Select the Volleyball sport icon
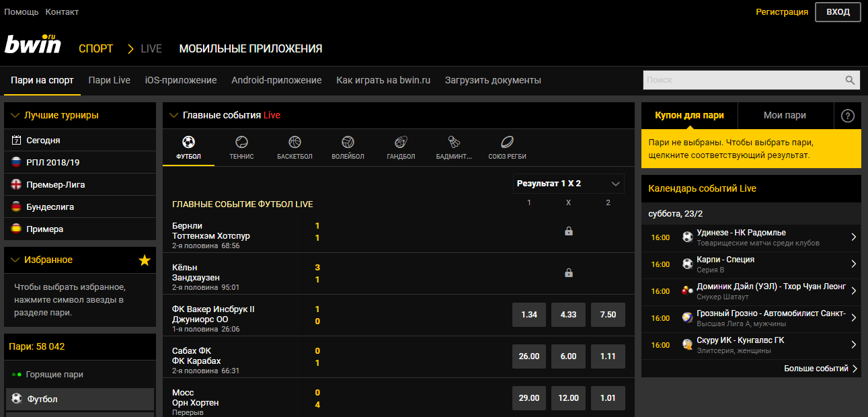Screen dimensions: 868x417 tap(348, 142)
